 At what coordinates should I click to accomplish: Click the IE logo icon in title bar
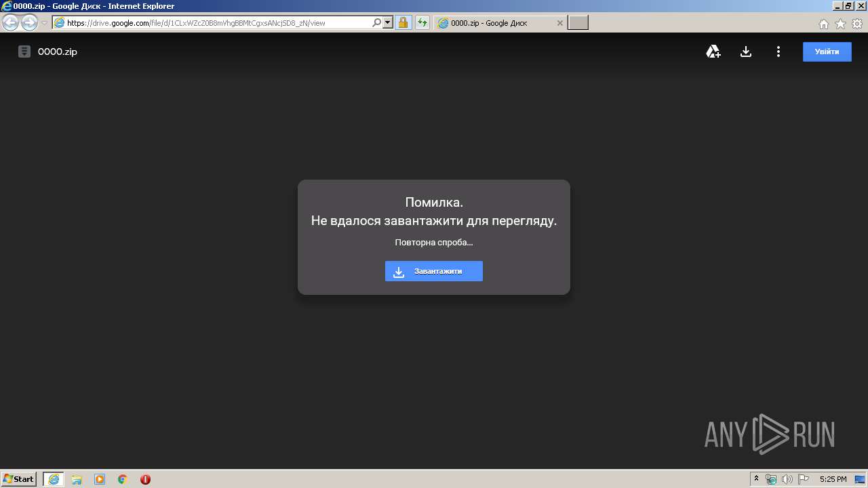(x=7, y=6)
